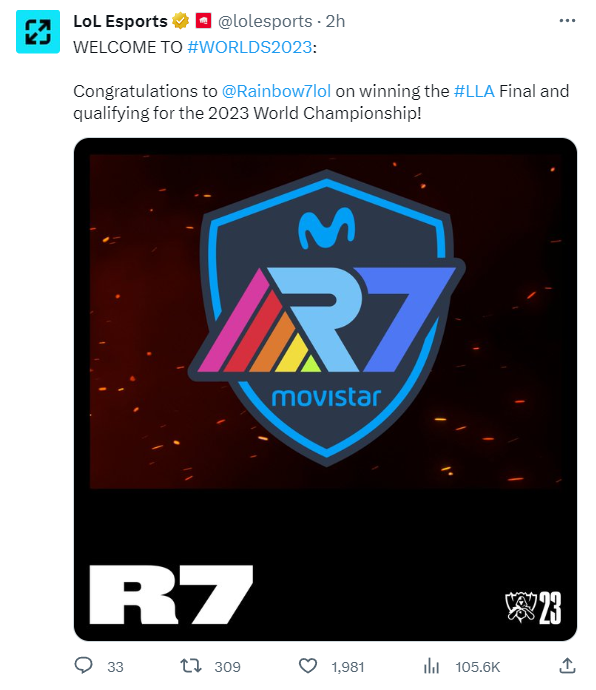Open the #LLA hashtag link
This screenshot has height=690, width=596.
point(474,91)
